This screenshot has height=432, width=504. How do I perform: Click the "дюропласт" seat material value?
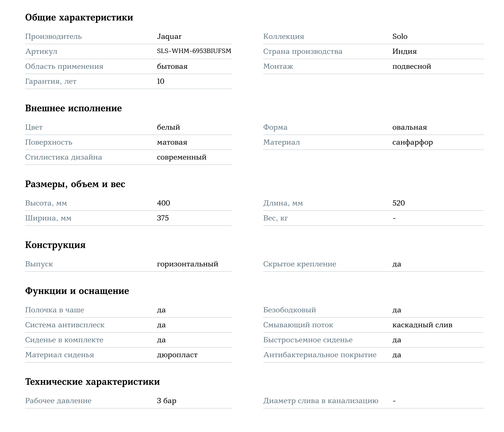(x=177, y=355)
